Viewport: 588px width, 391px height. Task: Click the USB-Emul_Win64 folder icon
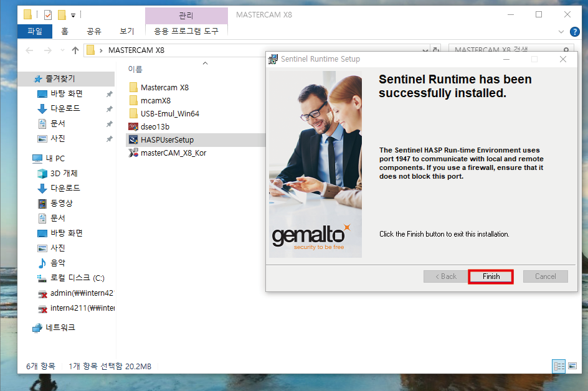[133, 113]
